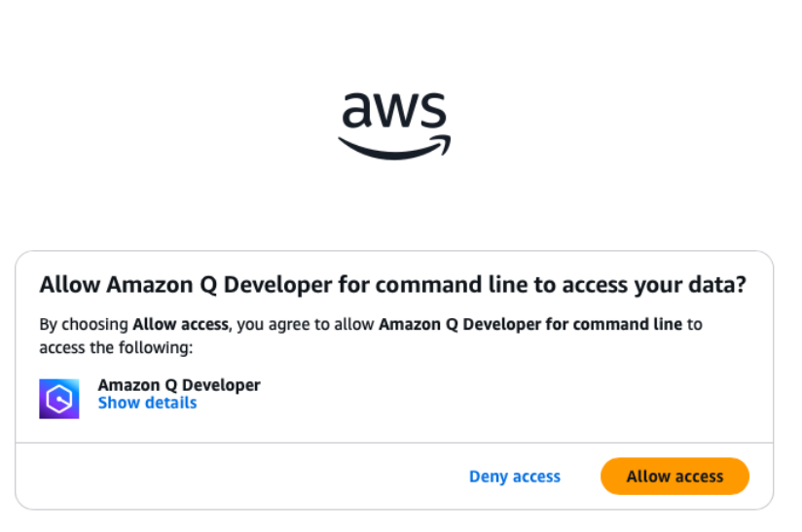Screen dimensions: 802x532
Task: Click the 'access the following:' text line
Action: (116, 348)
